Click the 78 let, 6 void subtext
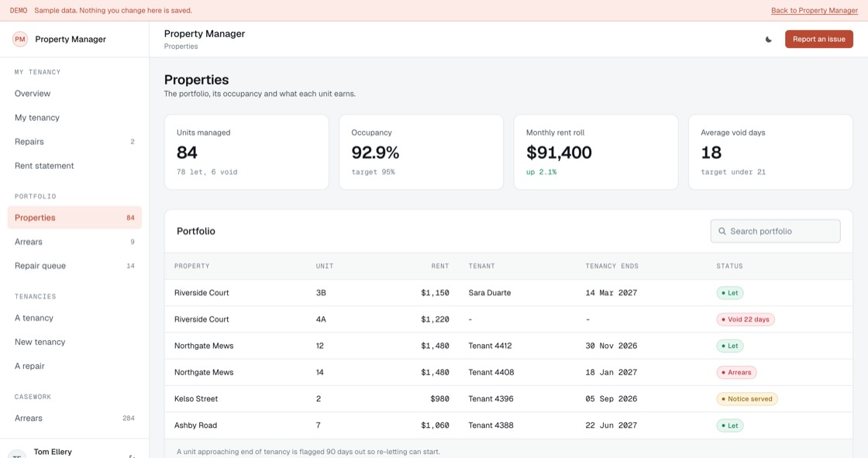868x458 pixels. [207, 172]
